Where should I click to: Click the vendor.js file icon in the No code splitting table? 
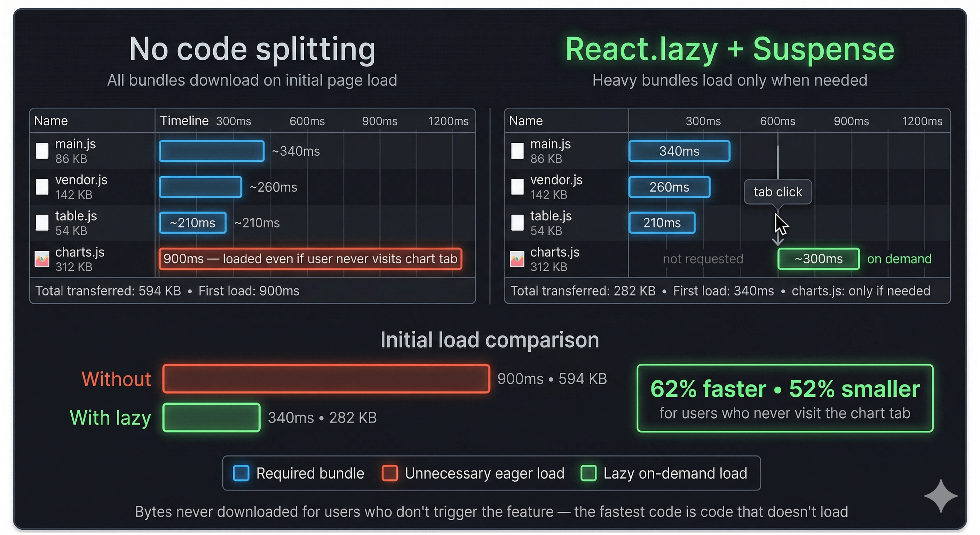click(42, 187)
